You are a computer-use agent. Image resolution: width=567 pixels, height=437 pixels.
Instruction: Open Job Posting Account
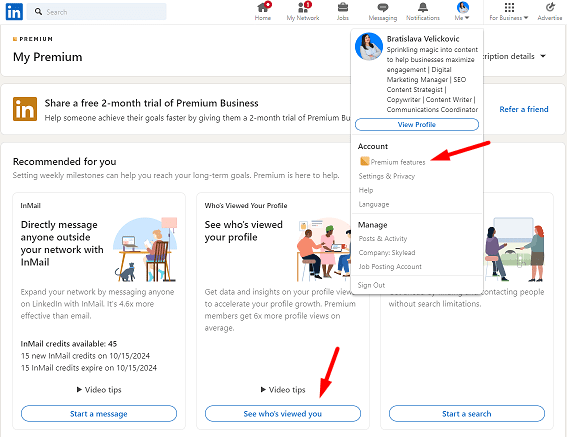(390, 267)
